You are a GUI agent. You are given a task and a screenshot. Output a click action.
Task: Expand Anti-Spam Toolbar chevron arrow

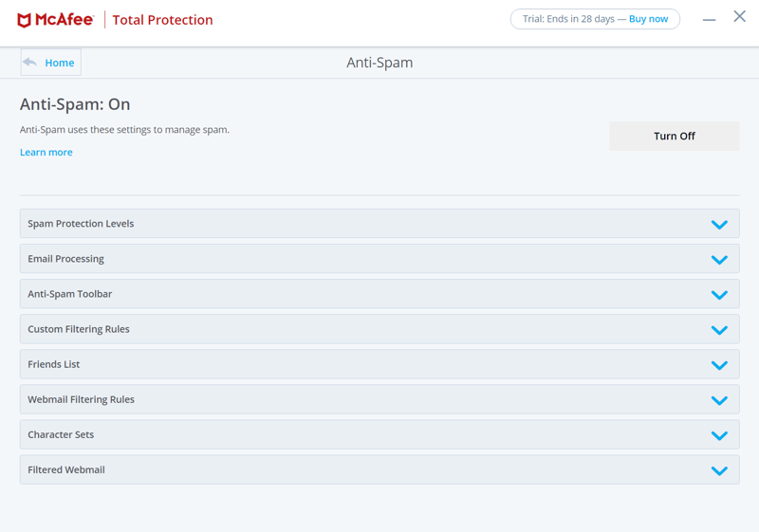coord(719,295)
